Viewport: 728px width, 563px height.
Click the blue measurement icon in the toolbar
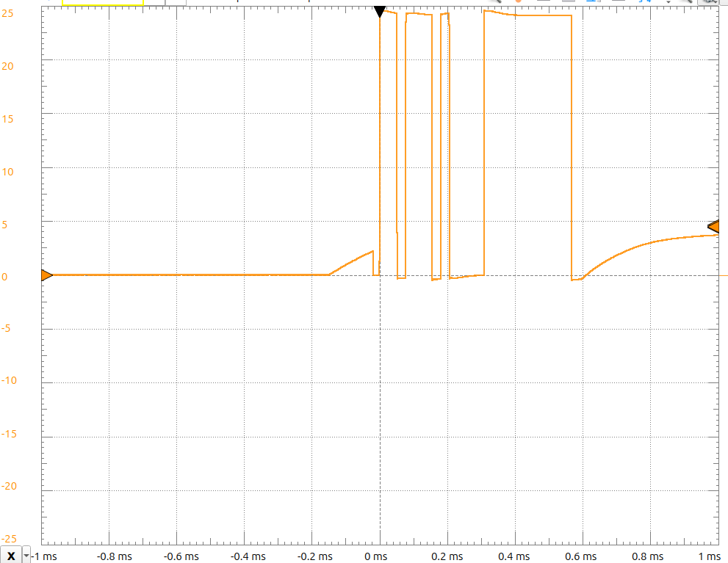click(x=590, y=3)
